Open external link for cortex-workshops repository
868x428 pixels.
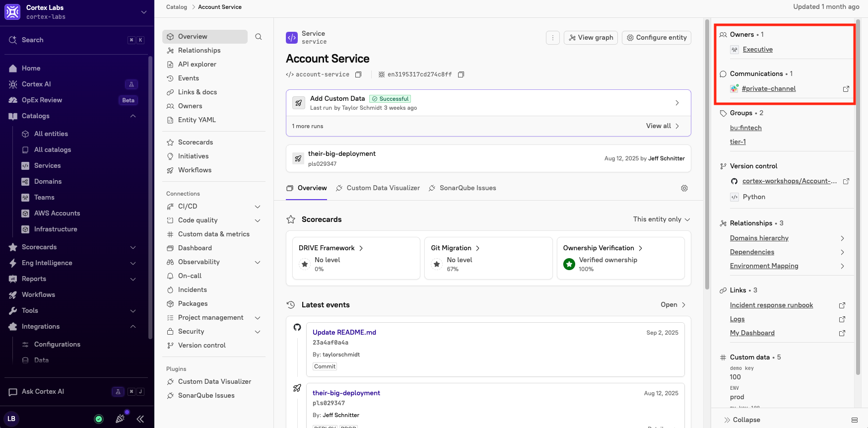(846, 181)
